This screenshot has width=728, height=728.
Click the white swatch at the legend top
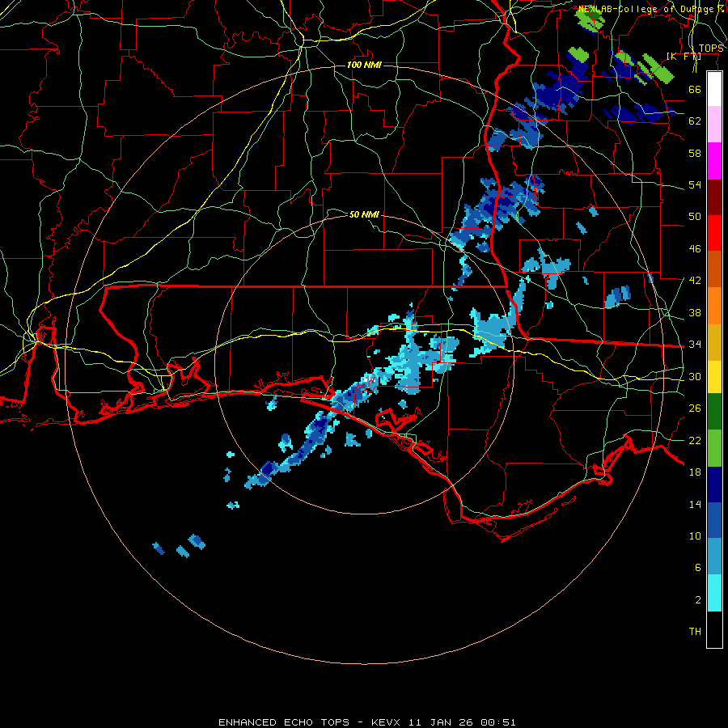(x=714, y=89)
